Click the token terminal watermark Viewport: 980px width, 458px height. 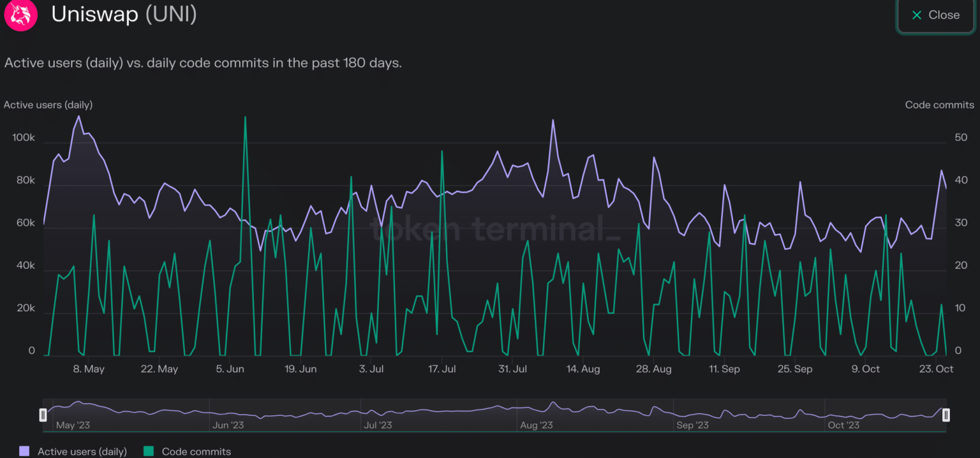click(x=495, y=228)
